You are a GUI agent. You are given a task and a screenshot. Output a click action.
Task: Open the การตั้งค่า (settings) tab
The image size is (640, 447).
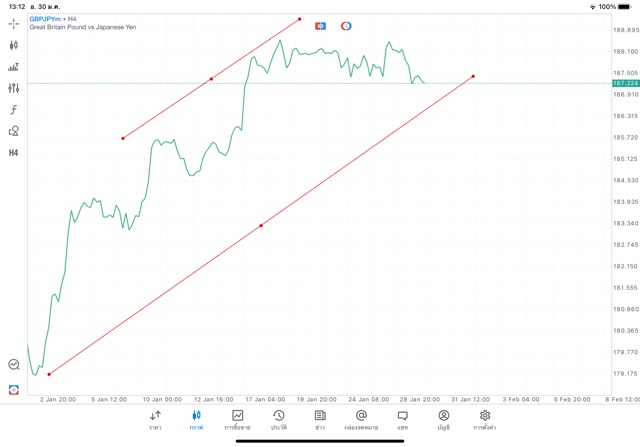(x=484, y=420)
